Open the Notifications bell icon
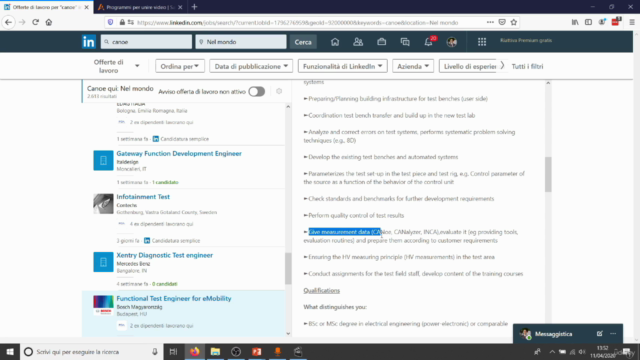This screenshot has height=360, width=640. point(429,42)
